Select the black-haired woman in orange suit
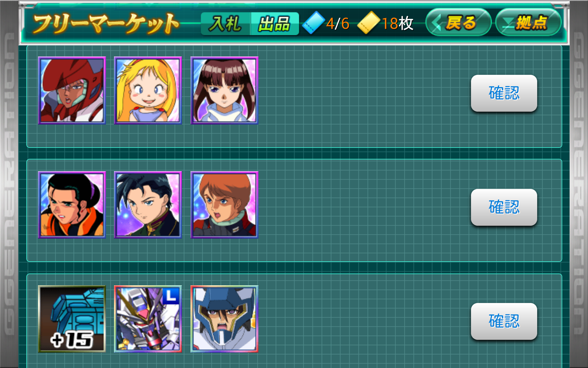 [x=72, y=205]
